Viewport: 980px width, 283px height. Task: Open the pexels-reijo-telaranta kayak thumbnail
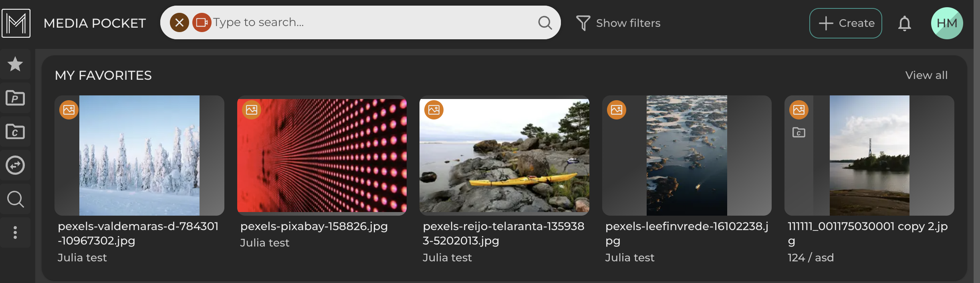pos(504,156)
